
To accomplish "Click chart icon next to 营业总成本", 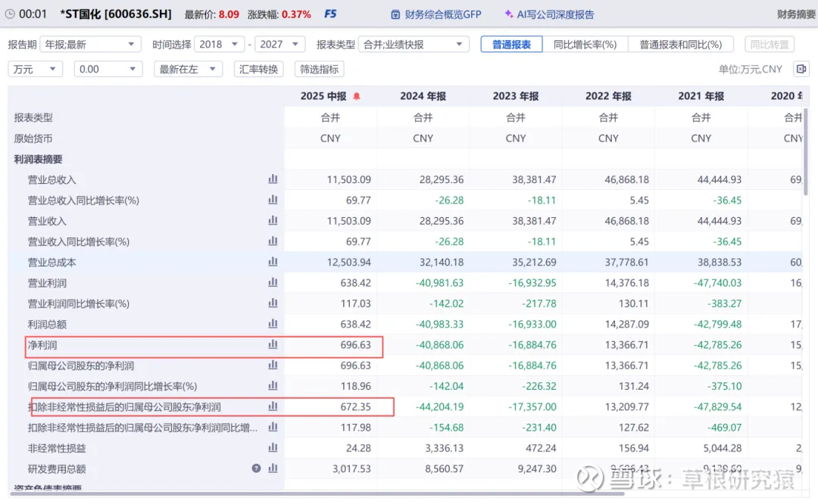I will pos(273,262).
